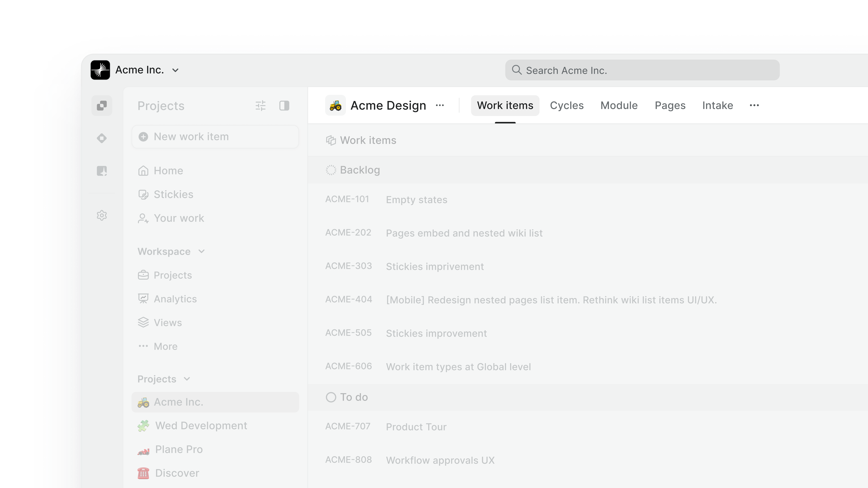Click the Wed Development puzzle icon
The image size is (868, 488).
[x=143, y=425]
